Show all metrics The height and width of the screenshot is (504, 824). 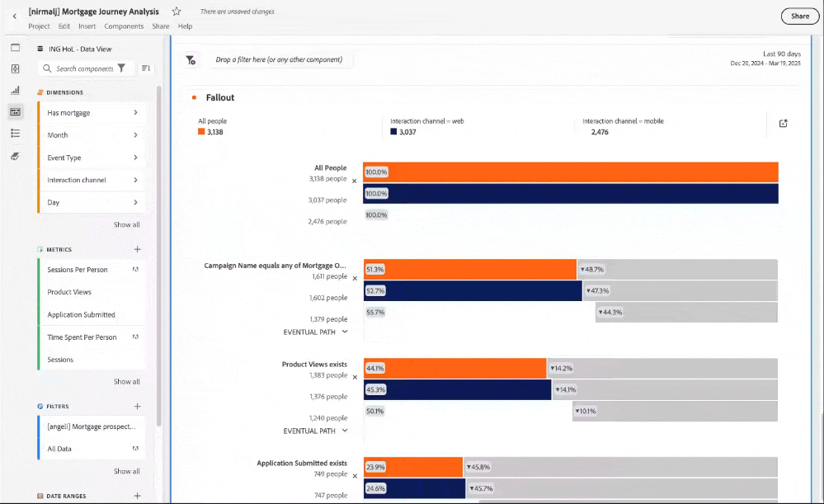[127, 382]
